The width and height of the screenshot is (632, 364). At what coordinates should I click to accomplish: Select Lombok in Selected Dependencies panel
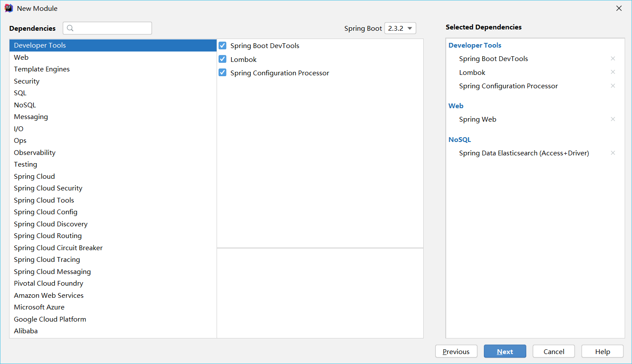pos(472,72)
